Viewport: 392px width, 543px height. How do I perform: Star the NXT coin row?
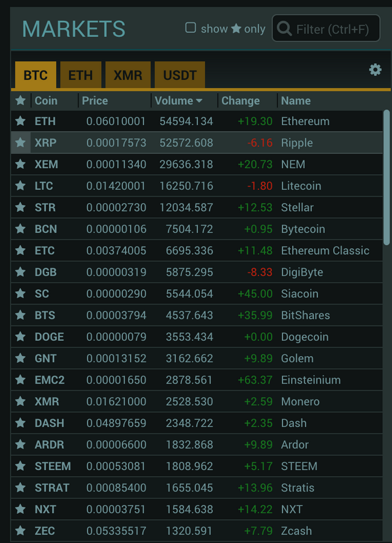(20, 509)
